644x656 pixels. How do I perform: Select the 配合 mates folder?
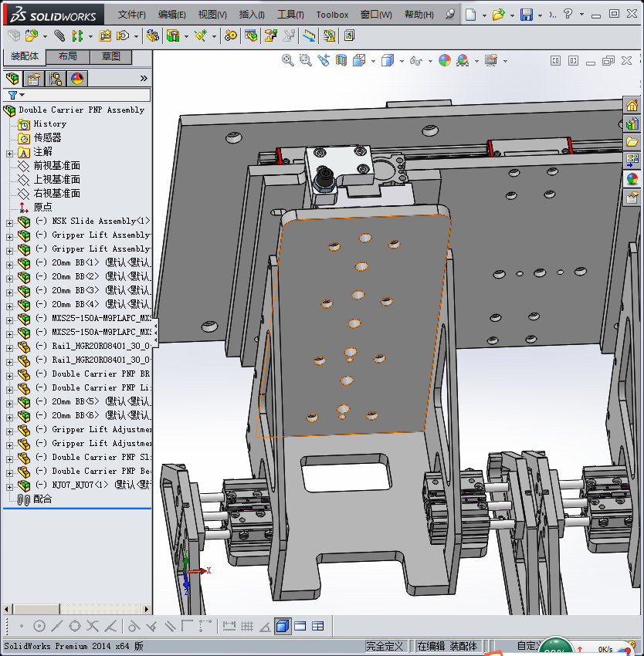point(42,499)
